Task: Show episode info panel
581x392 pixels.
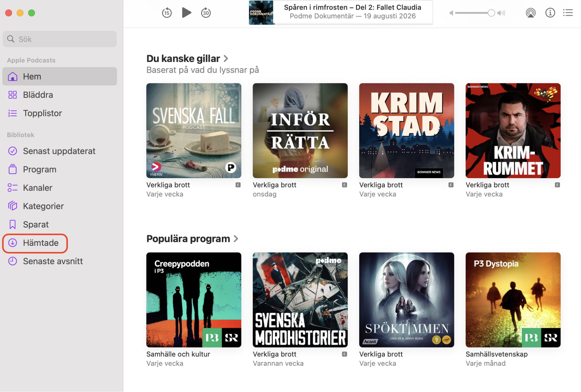Action: 550,13
